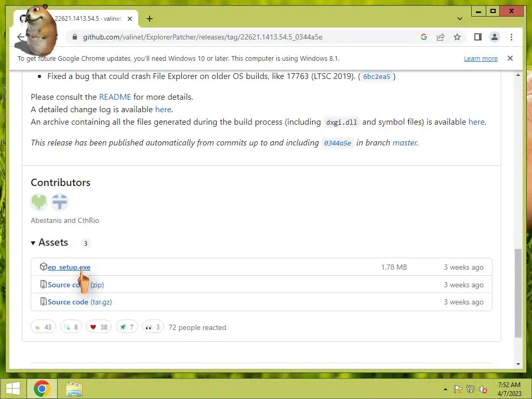Viewport: 532px width, 399px height.
Task: Click the Assets count badge 3
Action: (86, 243)
